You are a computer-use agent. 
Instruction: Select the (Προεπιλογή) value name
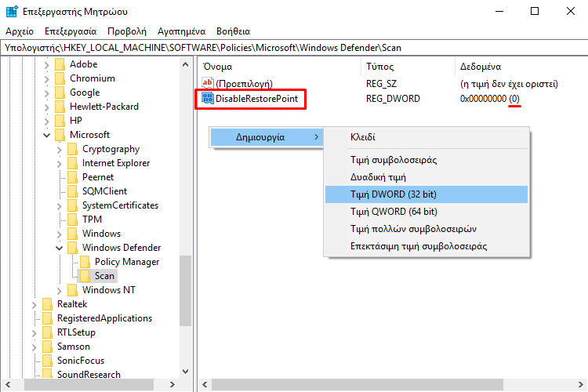click(244, 83)
